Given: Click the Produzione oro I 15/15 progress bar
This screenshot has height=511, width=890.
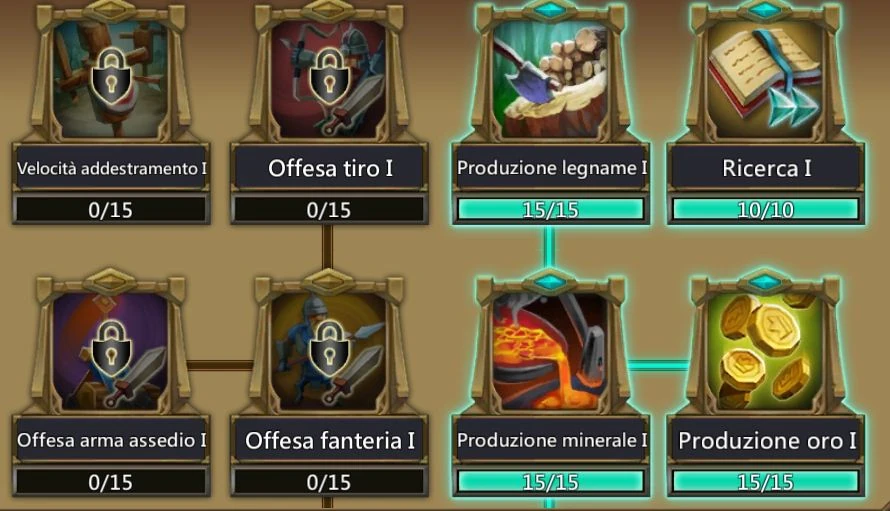Looking at the screenshot, I should [766, 482].
